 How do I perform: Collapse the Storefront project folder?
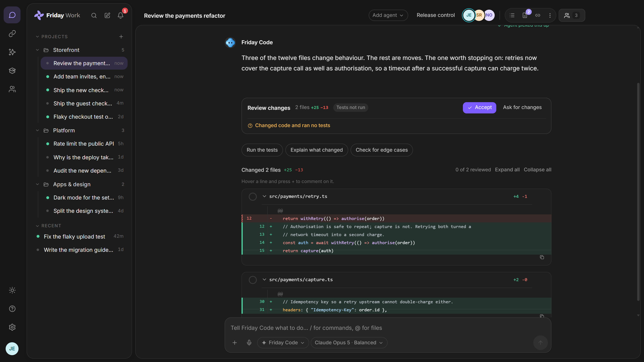[37, 50]
